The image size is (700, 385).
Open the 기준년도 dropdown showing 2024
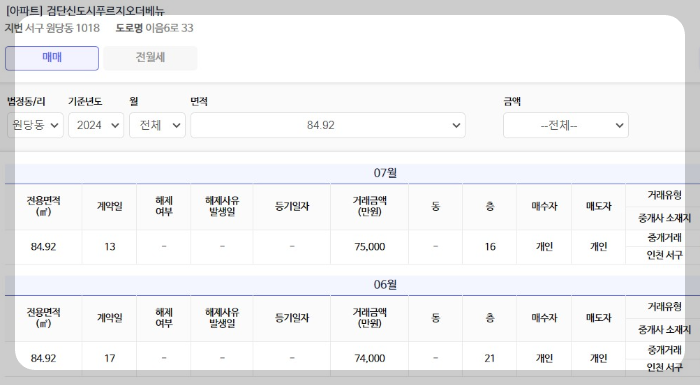96,125
